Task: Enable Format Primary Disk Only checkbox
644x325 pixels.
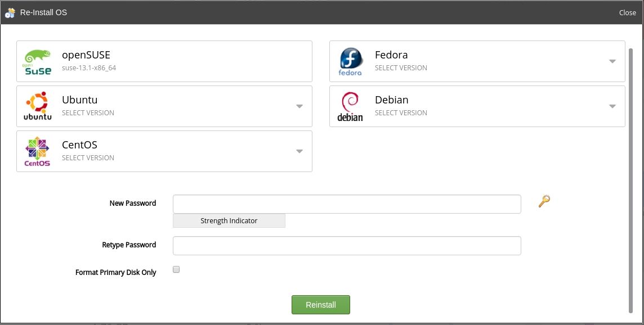Action: [176, 270]
